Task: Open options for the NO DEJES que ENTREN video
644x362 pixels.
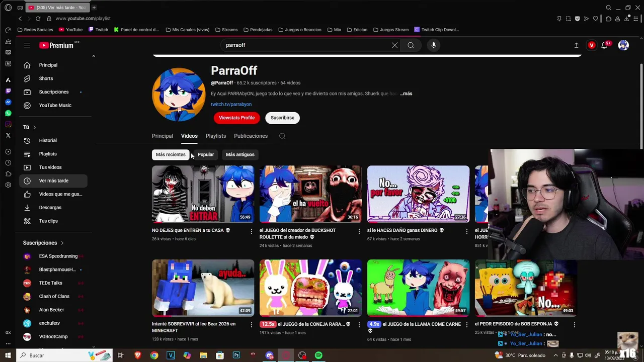Action: [x=251, y=231]
